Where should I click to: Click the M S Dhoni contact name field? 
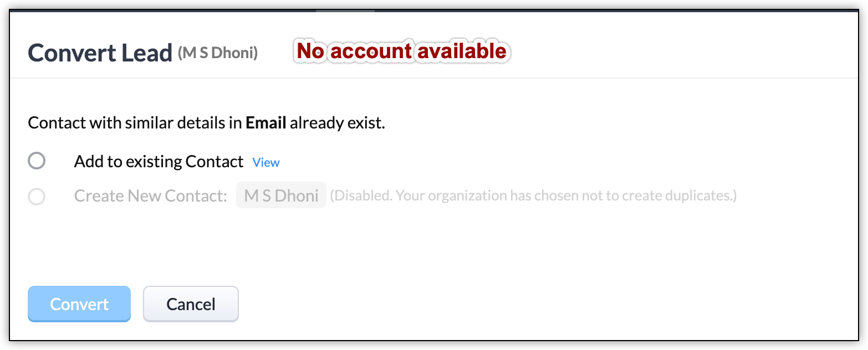[x=281, y=195]
